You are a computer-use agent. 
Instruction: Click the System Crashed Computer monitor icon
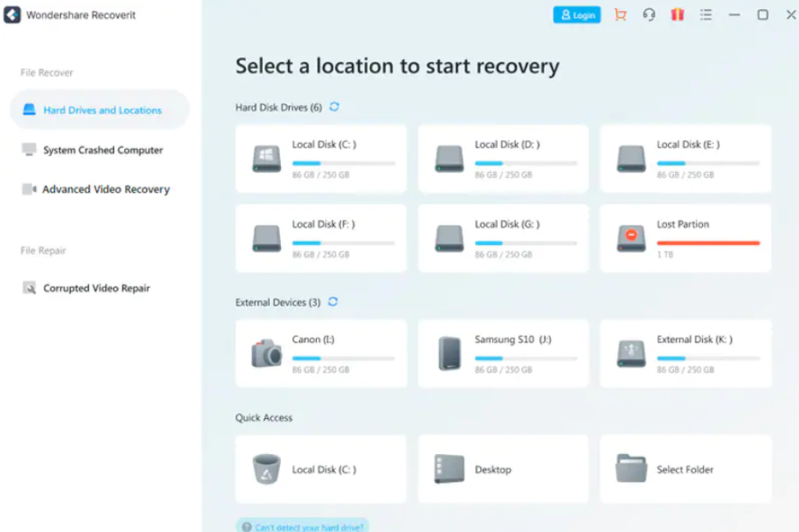pos(29,149)
